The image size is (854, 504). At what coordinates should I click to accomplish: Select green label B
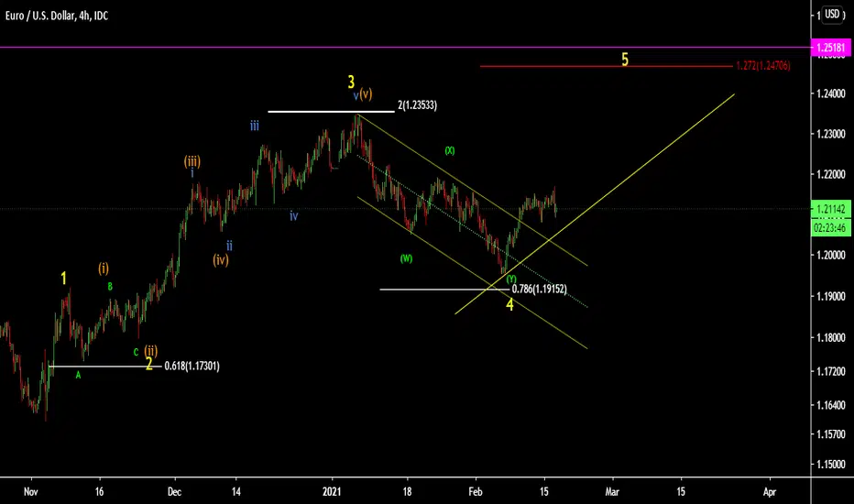110,286
